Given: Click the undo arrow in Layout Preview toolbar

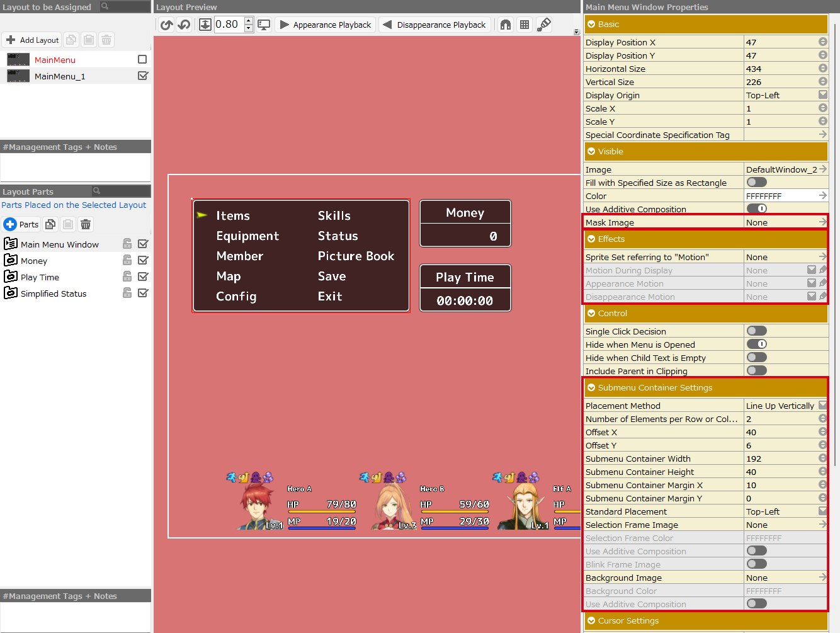Looking at the screenshot, I should point(166,25).
